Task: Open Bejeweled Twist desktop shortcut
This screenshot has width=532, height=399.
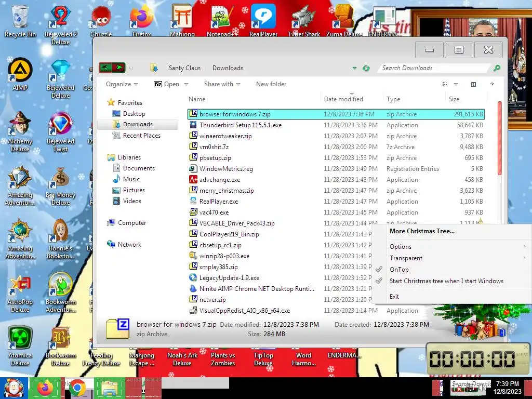Action: tap(60, 131)
